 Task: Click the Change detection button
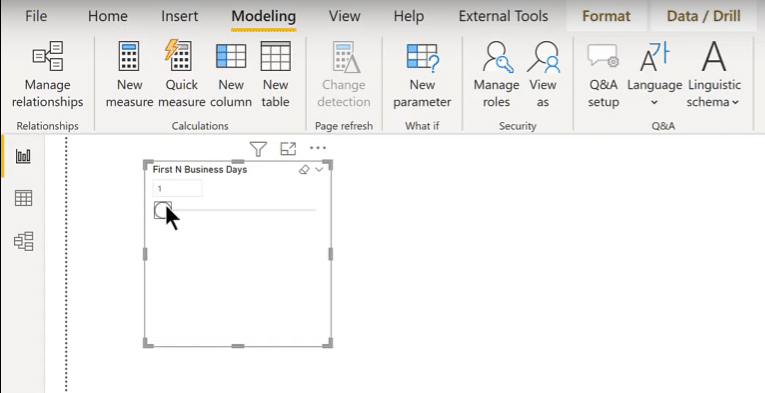pyautogui.click(x=344, y=75)
